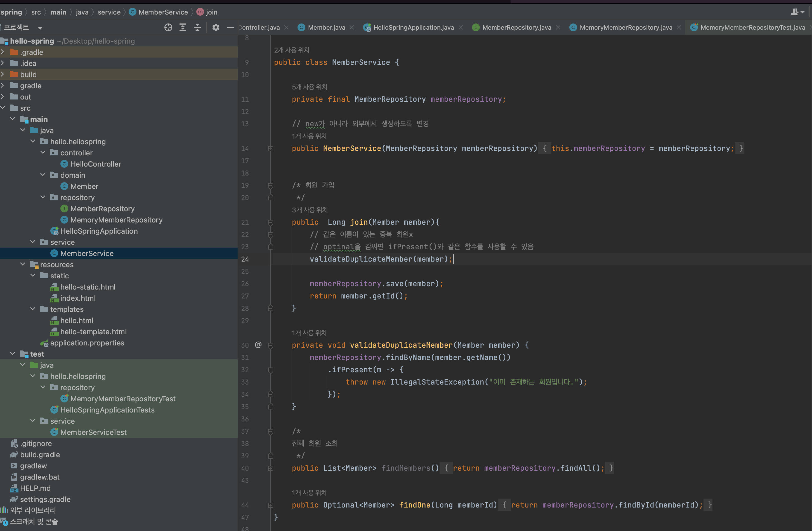This screenshot has height=531, width=812.
Task: Click the '3개 사용 위치' usages hint above join
Action: [310, 210]
